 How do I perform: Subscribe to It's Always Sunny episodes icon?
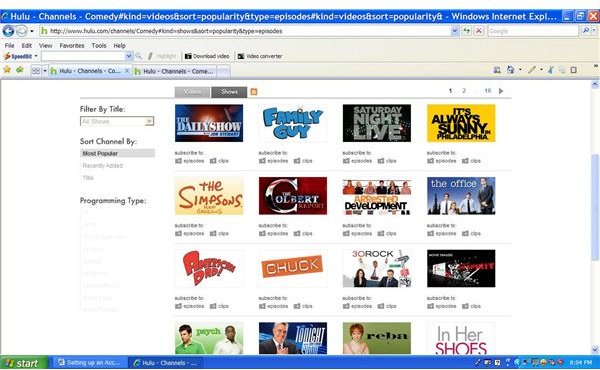click(x=430, y=161)
